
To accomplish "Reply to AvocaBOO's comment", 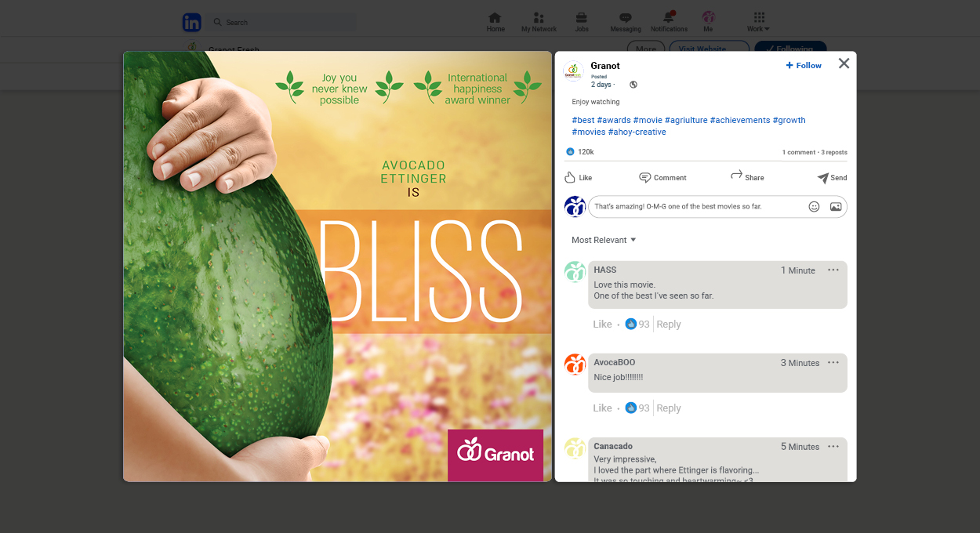I will click(669, 408).
